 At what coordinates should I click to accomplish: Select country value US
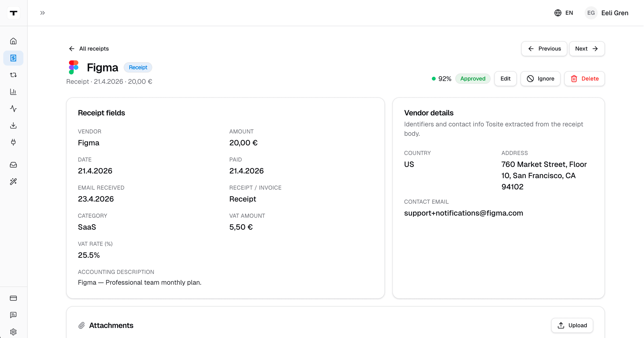(x=409, y=164)
